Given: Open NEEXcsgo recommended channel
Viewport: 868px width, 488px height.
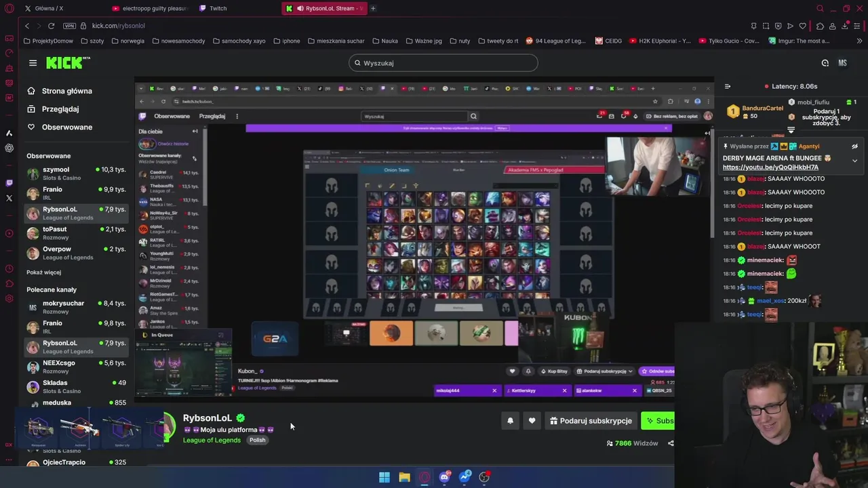Looking at the screenshot, I should pyautogui.click(x=76, y=367).
